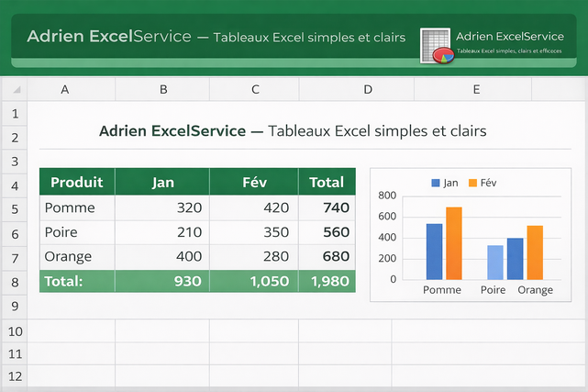Select column E header
The image size is (588, 392).
click(x=476, y=89)
